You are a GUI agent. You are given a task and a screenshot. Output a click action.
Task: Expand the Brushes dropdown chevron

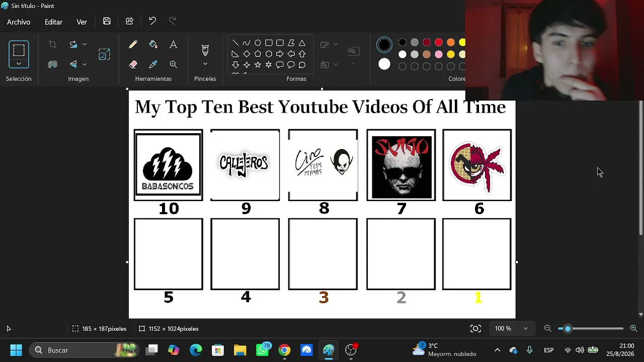pos(205,64)
